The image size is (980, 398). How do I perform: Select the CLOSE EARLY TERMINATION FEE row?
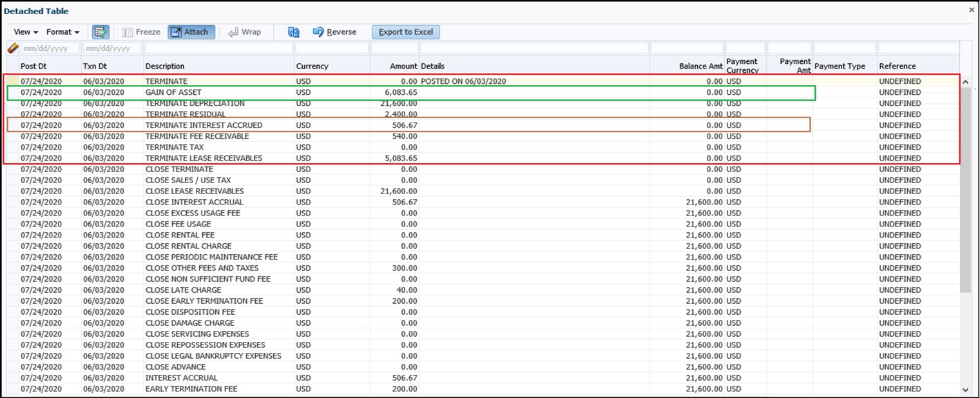[483, 301]
